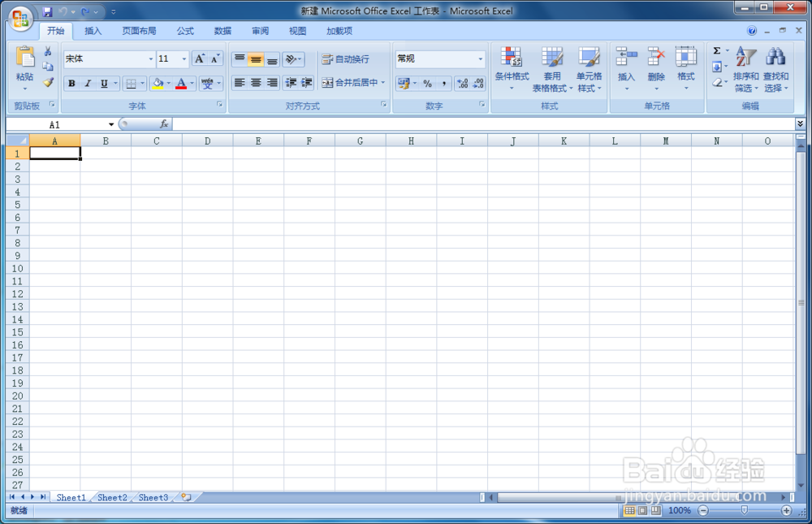The height and width of the screenshot is (524, 812).
Task: Open 排序和筛选 sort and filter
Action: pyautogui.click(x=746, y=69)
